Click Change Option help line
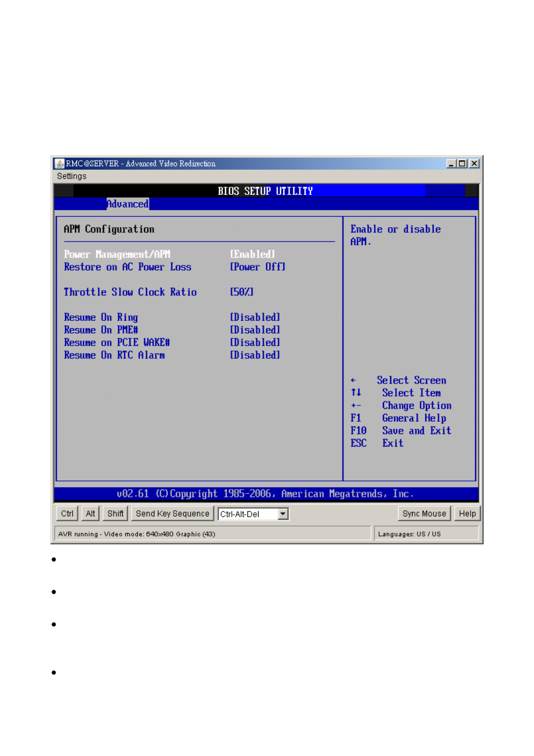Image resolution: width=534 pixels, height=756 pixels. coord(401,405)
